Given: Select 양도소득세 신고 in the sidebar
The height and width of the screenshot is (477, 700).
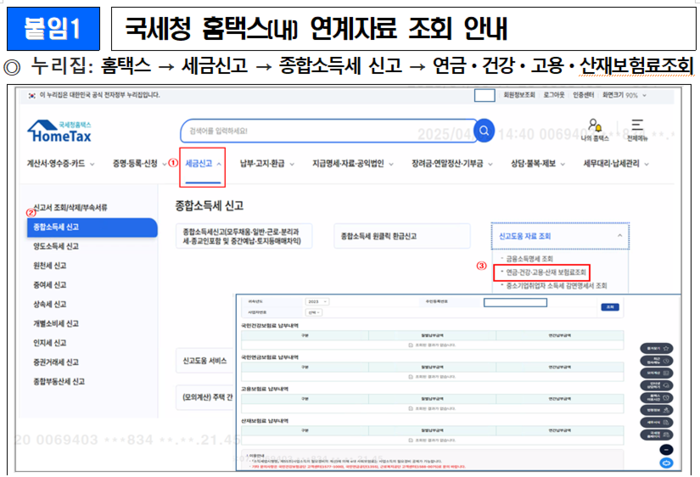Looking at the screenshot, I should tap(58, 247).
